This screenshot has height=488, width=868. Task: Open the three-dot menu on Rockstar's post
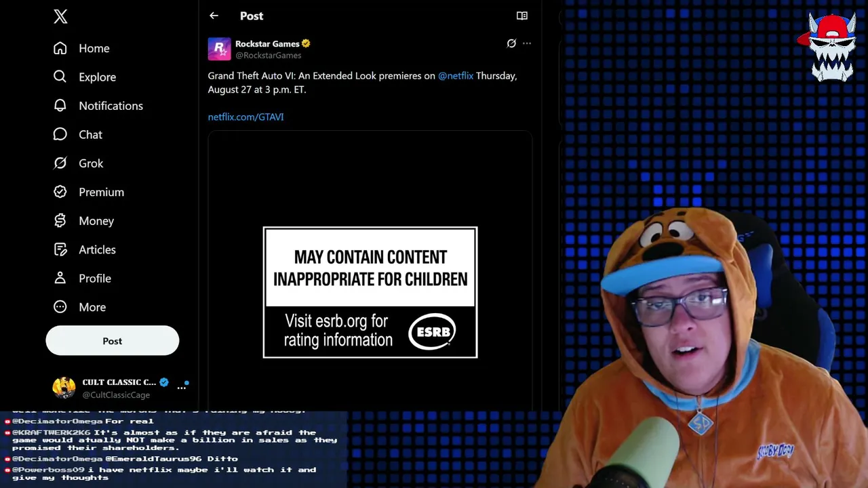click(527, 43)
